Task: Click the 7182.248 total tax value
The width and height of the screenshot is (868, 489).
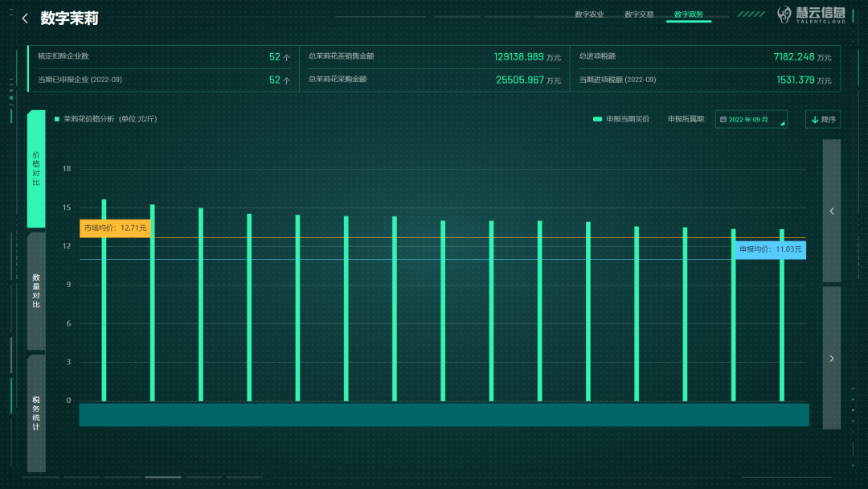Action: click(x=794, y=57)
